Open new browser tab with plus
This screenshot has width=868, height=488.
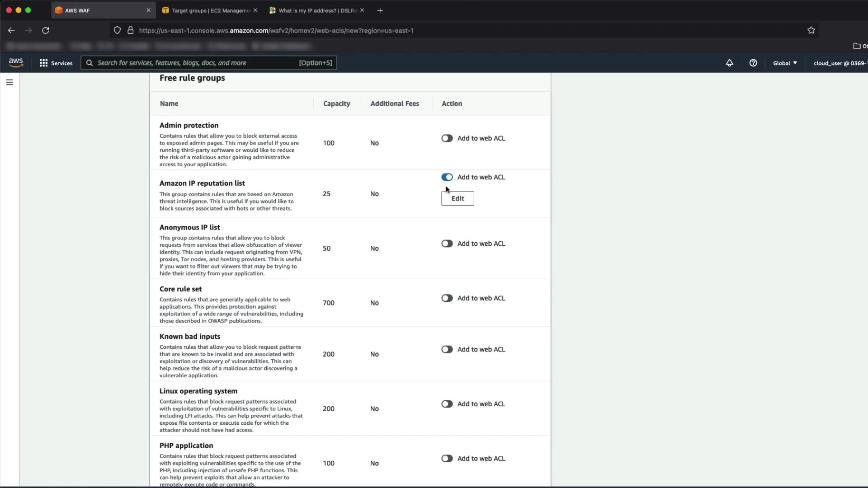380,10
